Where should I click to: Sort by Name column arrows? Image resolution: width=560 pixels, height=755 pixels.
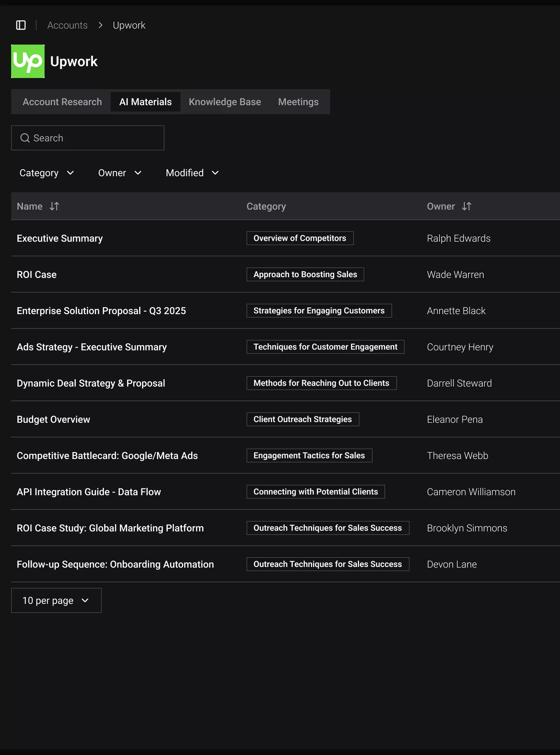point(54,206)
